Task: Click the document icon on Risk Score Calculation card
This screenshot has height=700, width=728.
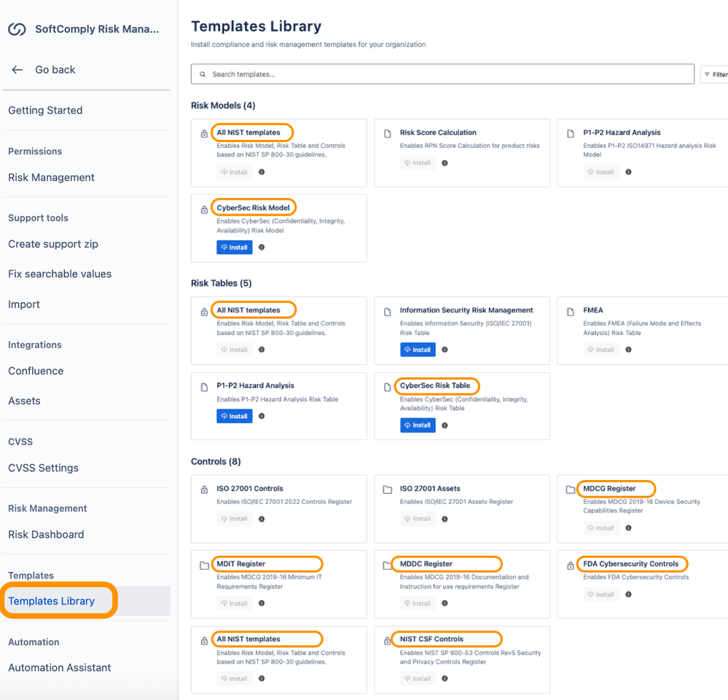Action: 387,131
